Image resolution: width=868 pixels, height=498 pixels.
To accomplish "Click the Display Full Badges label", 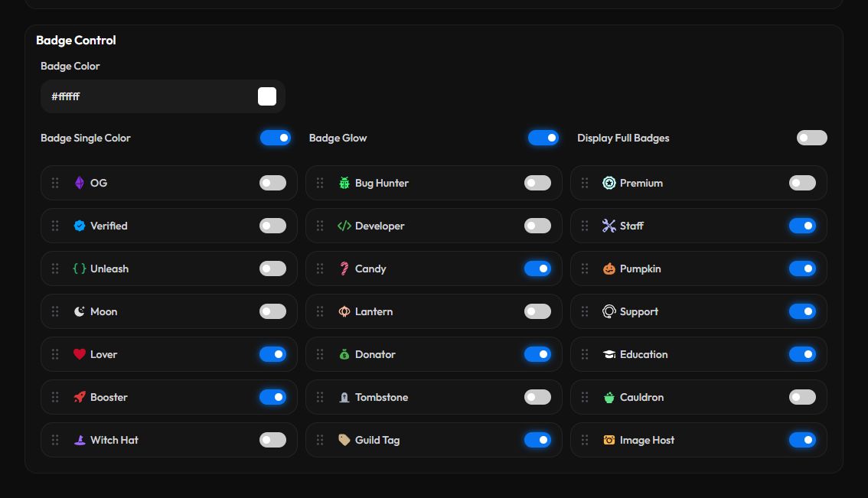I will (x=623, y=138).
